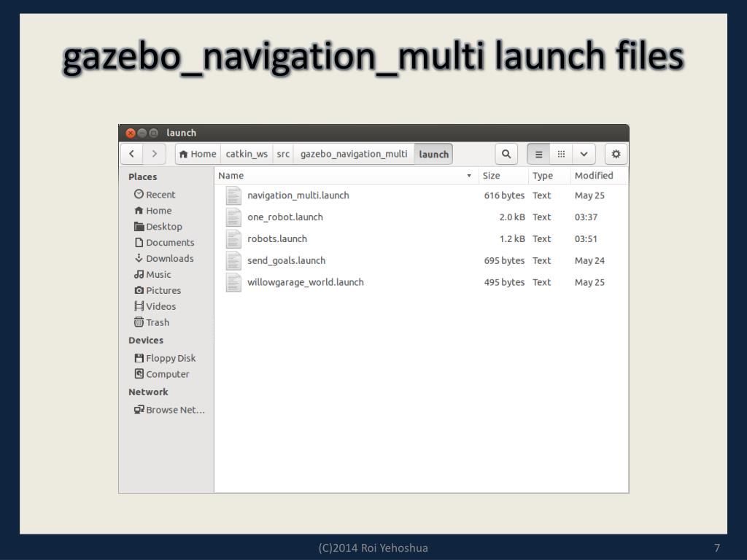Sort by the Name column header

coord(346,175)
